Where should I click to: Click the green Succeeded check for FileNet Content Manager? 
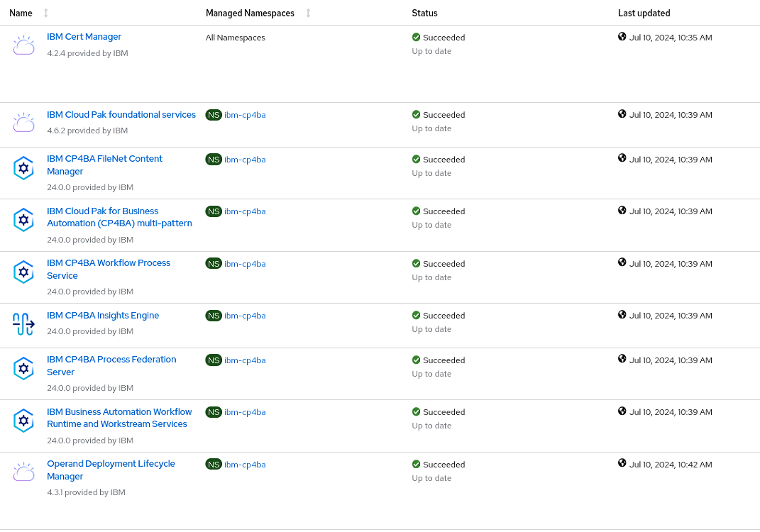tap(416, 159)
